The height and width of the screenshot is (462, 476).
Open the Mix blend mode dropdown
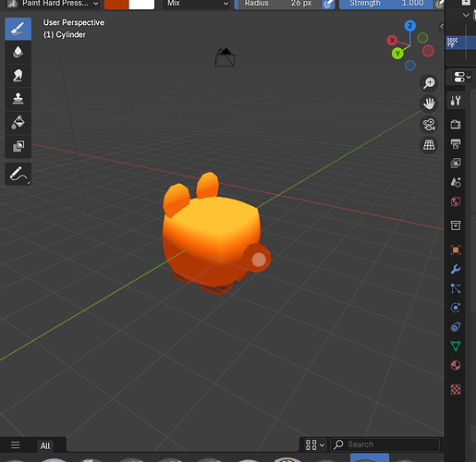tap(196, 4)
